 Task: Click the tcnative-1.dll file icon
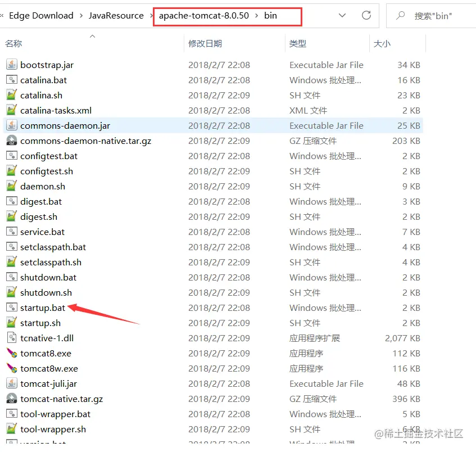(x=12, y=338)
